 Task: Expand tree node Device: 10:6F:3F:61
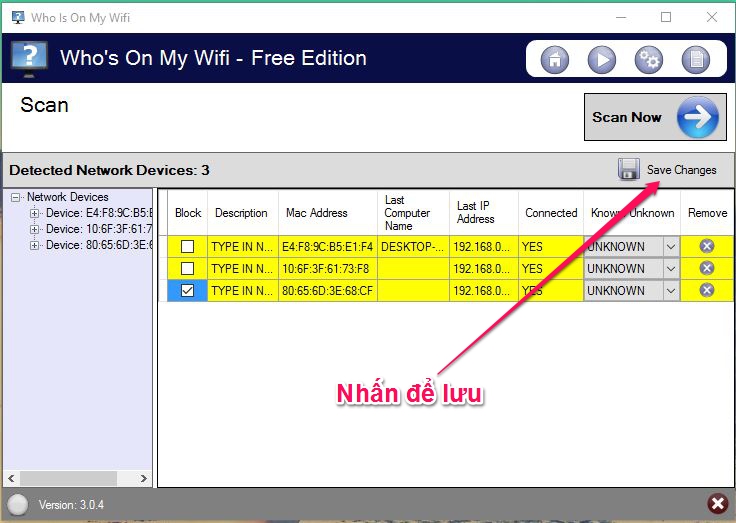[x=34, y=229]
